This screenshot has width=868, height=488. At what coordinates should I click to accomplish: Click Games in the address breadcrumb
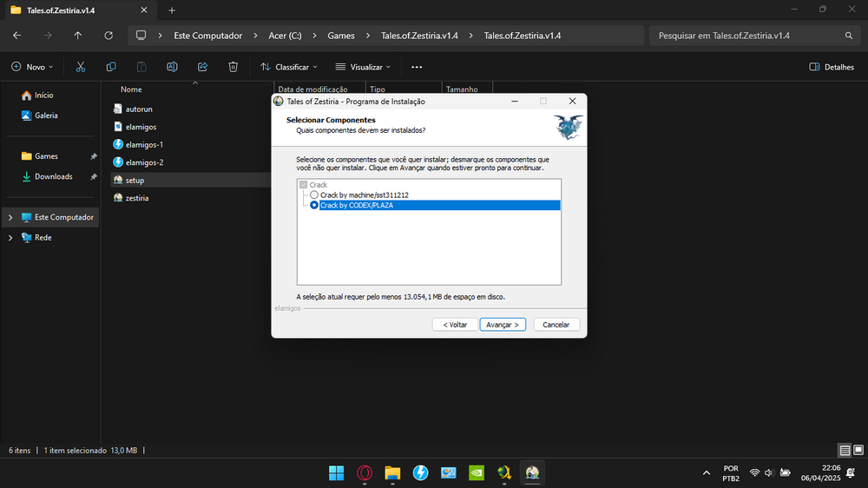coord(341,36)
